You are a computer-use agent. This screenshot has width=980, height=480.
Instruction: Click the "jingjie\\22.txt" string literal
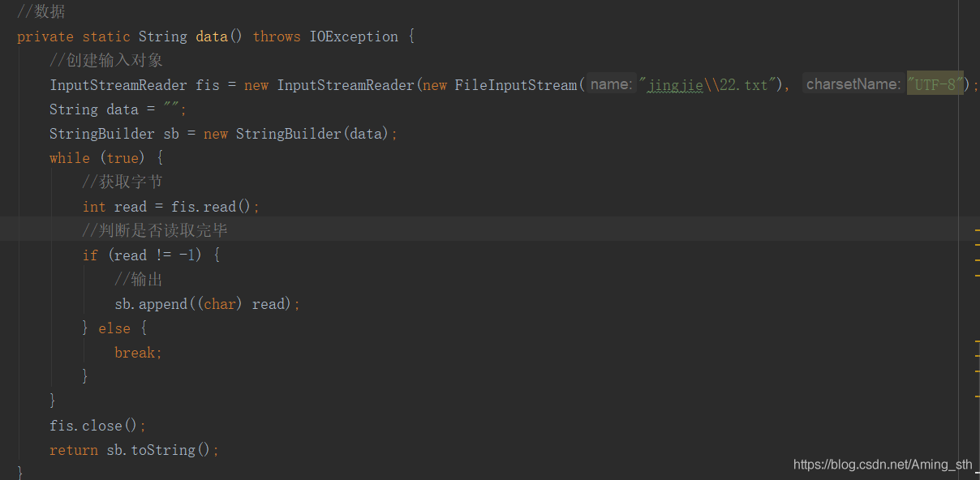tap(709, 85)
